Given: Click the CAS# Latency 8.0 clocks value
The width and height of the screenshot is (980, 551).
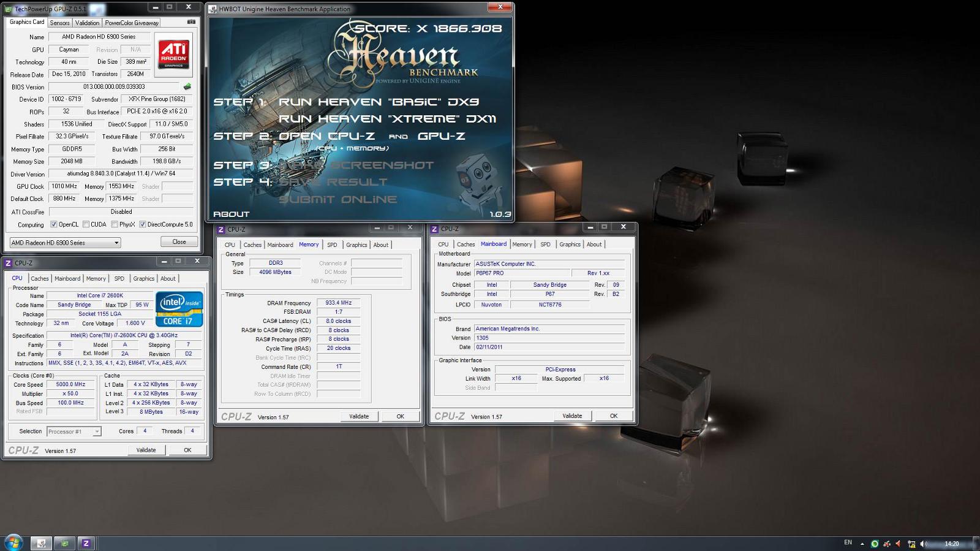Looking at the screenshot, I should pyautogui.click(x=339, y=321).
